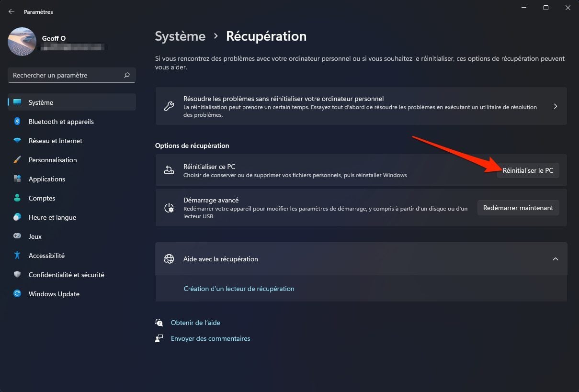This screenshot has height=392, width=579.
Task: Go to Réseau et Internet
Action: [72, 141]
